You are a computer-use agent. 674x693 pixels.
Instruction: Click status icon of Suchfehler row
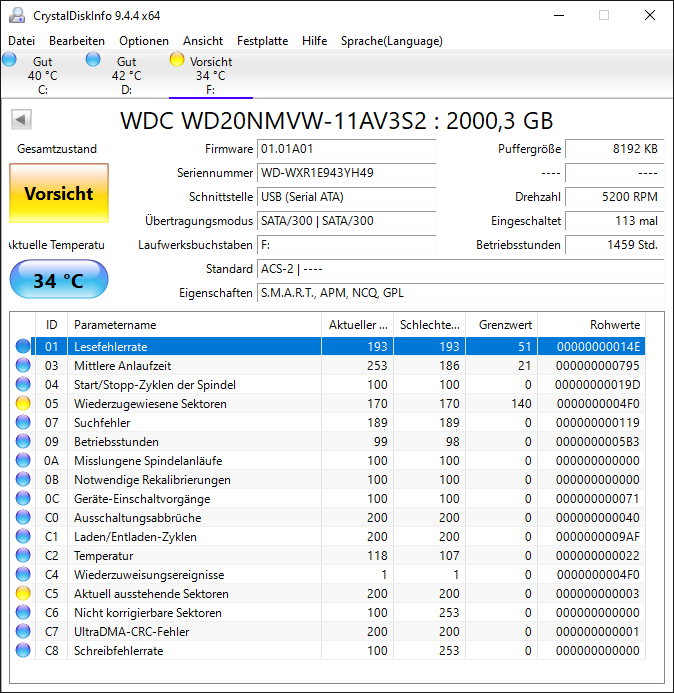point(23,422)
